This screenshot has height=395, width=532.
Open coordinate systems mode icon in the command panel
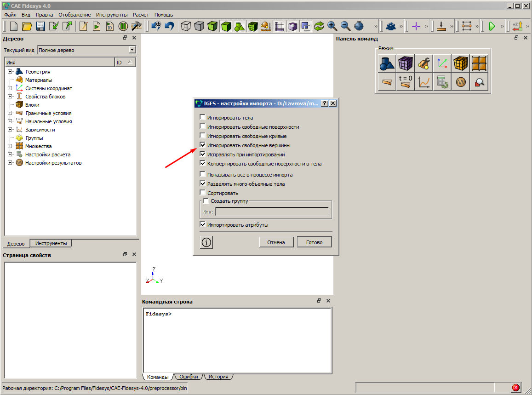point(442,63)
